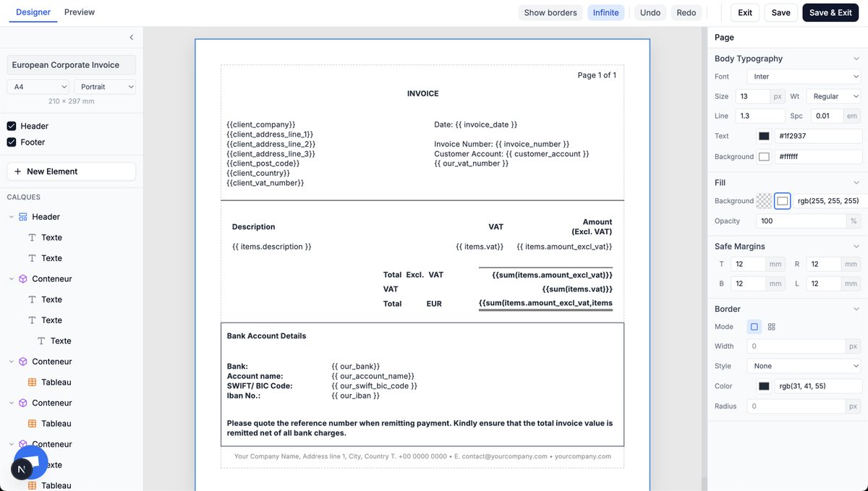Viewport: 868px width, 491px height.
Task: Select the single all-sides border mode icon
Action: (754, 327)
